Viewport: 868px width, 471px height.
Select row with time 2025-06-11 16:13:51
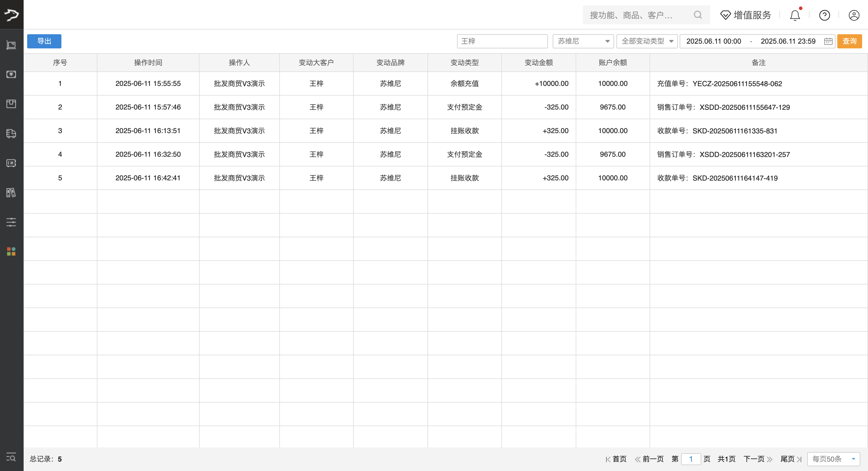446,130
